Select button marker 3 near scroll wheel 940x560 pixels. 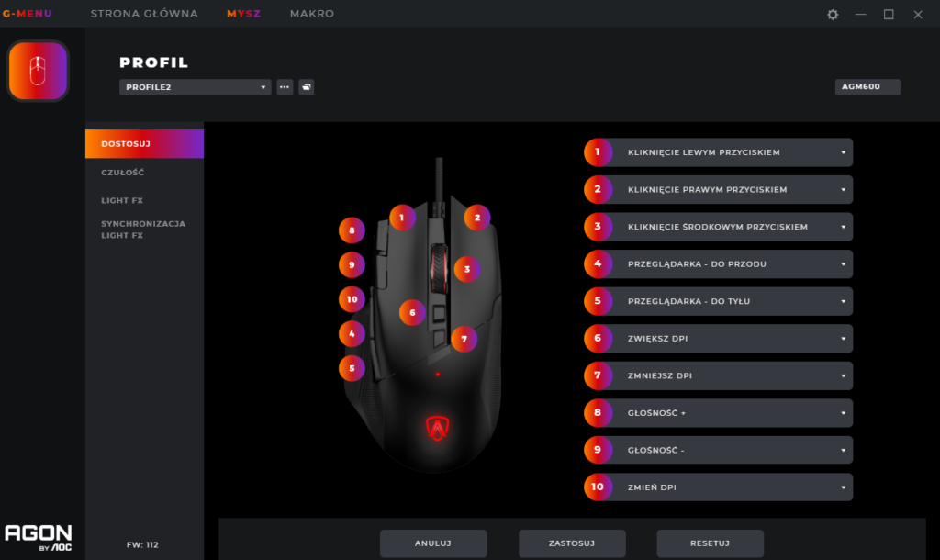point(467,269)
